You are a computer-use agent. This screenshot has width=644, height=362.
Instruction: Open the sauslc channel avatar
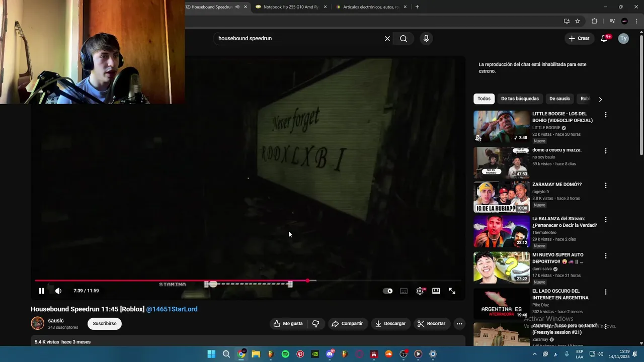pos(38,323)
